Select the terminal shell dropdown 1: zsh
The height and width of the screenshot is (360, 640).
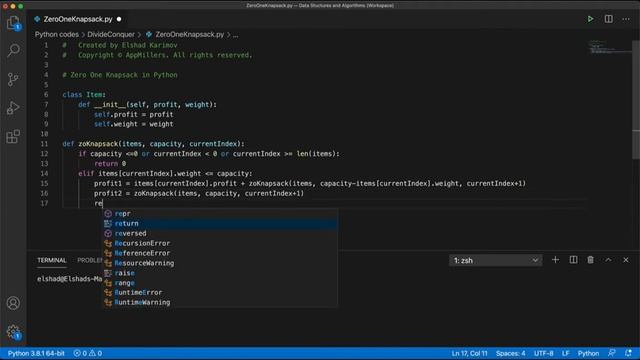coord(496,260)
